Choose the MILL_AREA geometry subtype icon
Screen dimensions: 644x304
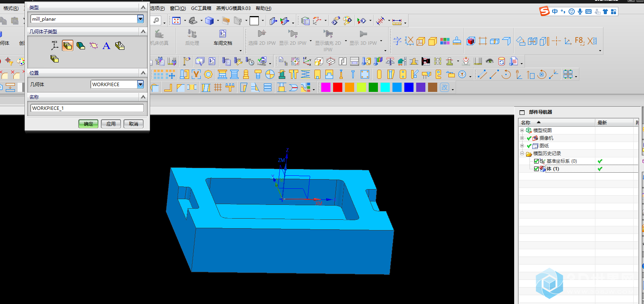tap(81, 46)
